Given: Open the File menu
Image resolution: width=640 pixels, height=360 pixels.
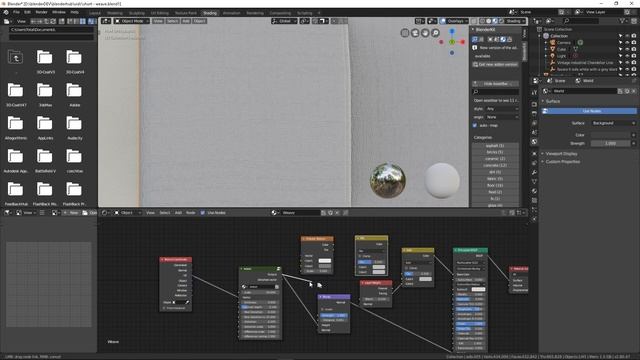Looking at the screenshot, I should tap(16, 12).
